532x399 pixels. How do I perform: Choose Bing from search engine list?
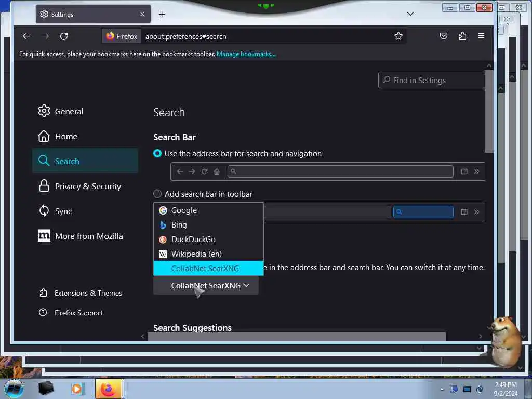tap(208, 225)
